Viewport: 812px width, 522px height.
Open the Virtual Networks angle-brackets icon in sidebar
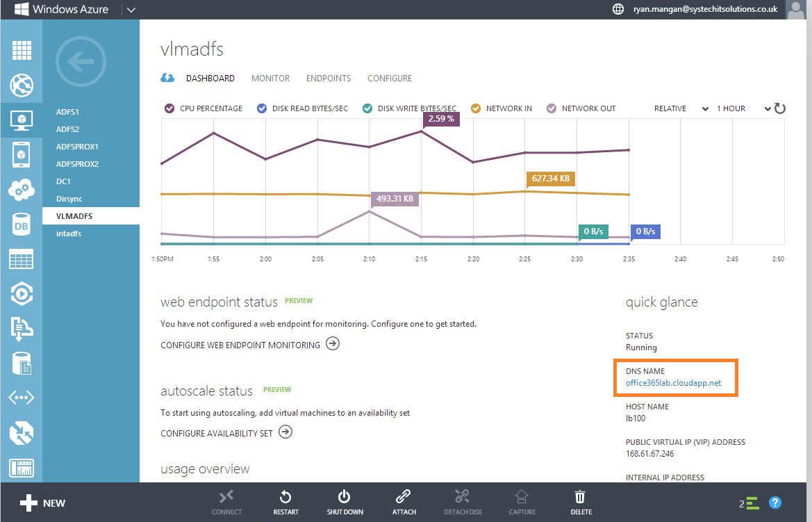click(22, 398)
